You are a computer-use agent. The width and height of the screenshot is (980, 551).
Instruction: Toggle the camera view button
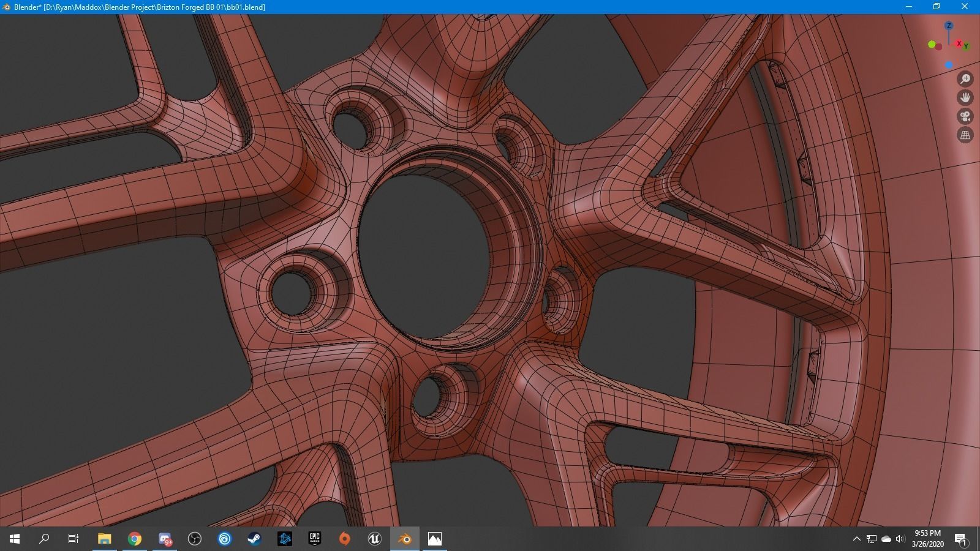[965, 116]
